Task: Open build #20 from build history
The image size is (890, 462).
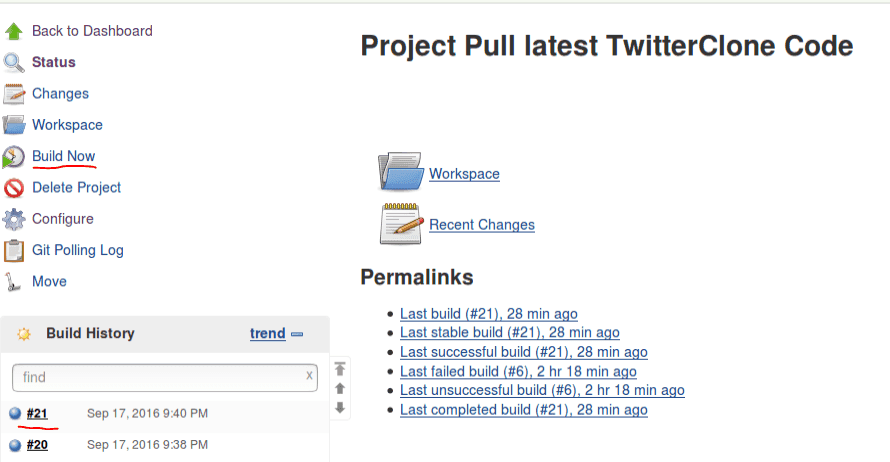Action: 37,445
